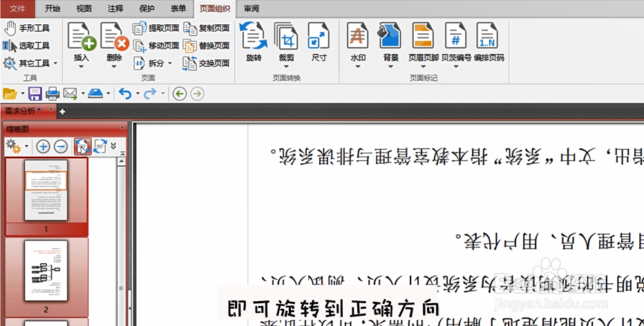Close the 需求分析 document tab
Screen dimensions: 644x326
[x=51, y=109]
